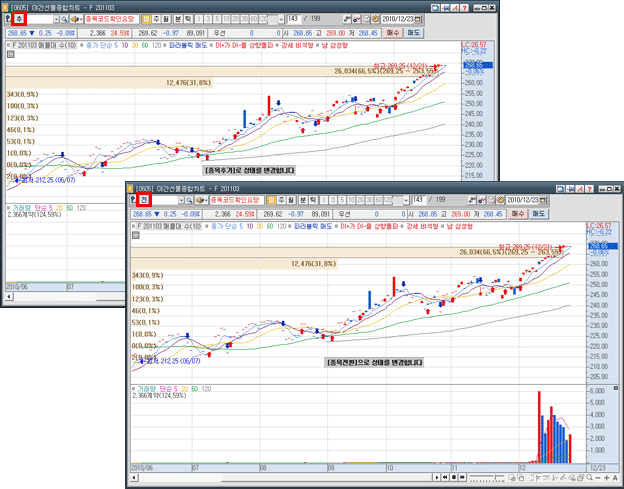Click the 매도 sell button in back window
This screenshot has height=489, width=624.
tap(413, 33)
